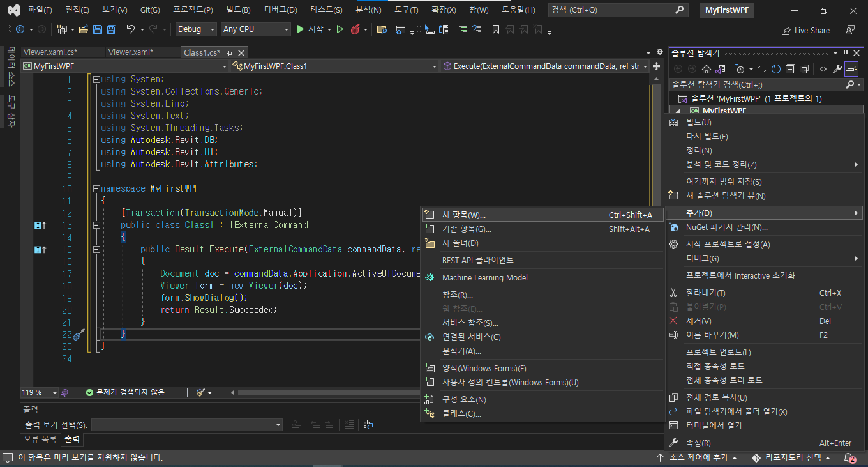
Task: Click the Solution Explorer search magnifier icon
Action: pos(849,84)
